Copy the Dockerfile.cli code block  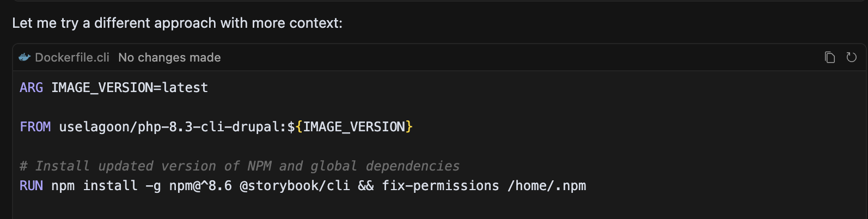830,57
